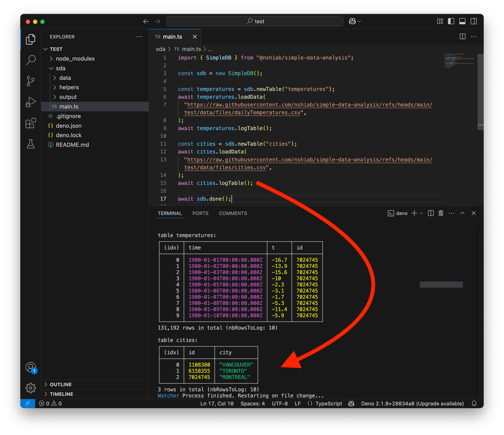Image resolution: width=504 pixels, height=435 pixels.
Task: Create a new terminal with plus
Action: pos(414,213)
